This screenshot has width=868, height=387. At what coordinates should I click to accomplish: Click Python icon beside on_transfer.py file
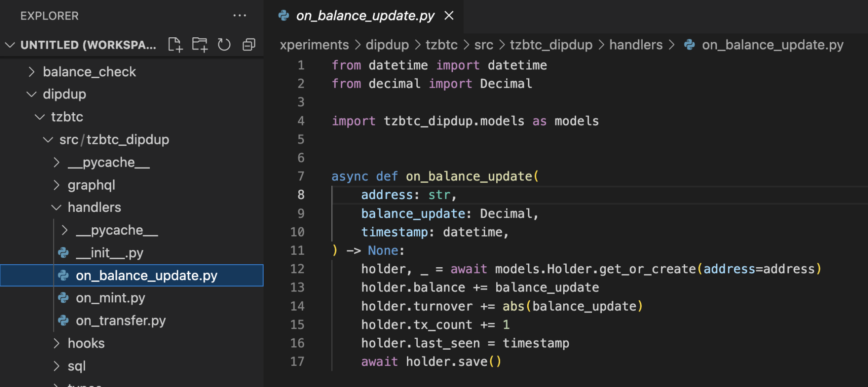pos(63,321)
